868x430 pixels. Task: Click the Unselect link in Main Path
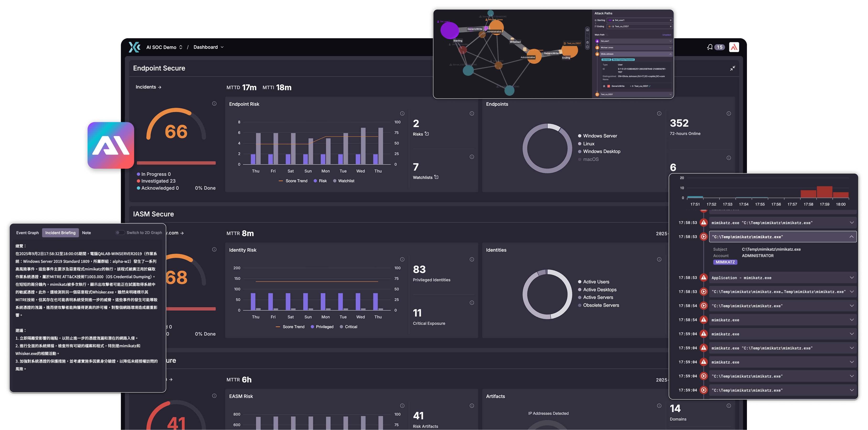point(666,35)
